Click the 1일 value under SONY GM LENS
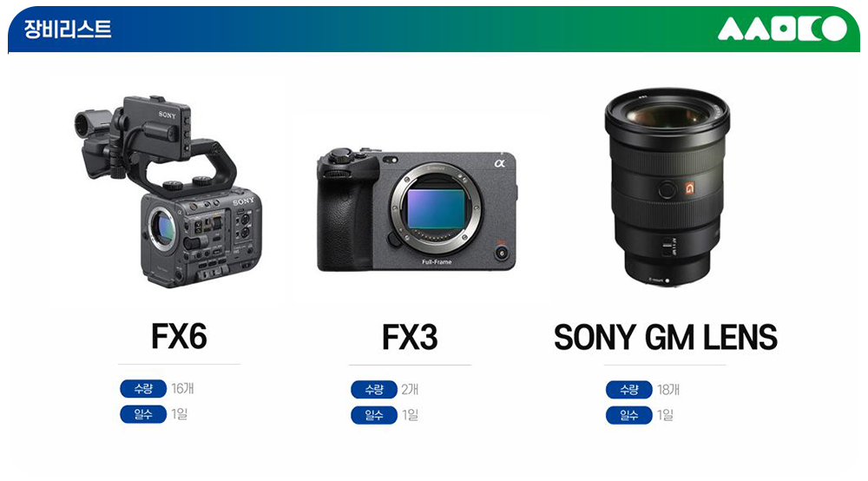This screenshot has height=481, width=868. (665, 415)
